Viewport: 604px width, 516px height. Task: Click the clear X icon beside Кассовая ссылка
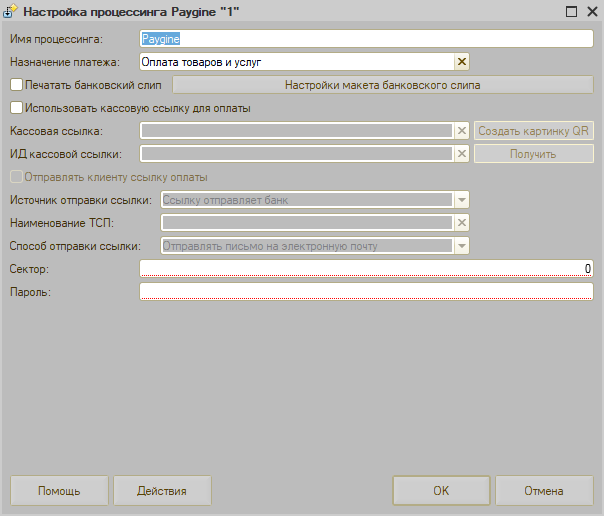coord(461,131)
